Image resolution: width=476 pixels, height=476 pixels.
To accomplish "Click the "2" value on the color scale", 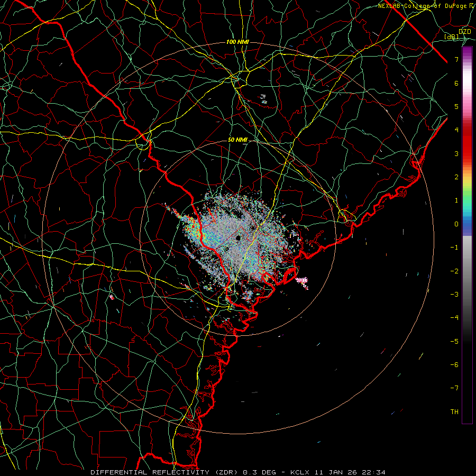I will tap(456, 177).
